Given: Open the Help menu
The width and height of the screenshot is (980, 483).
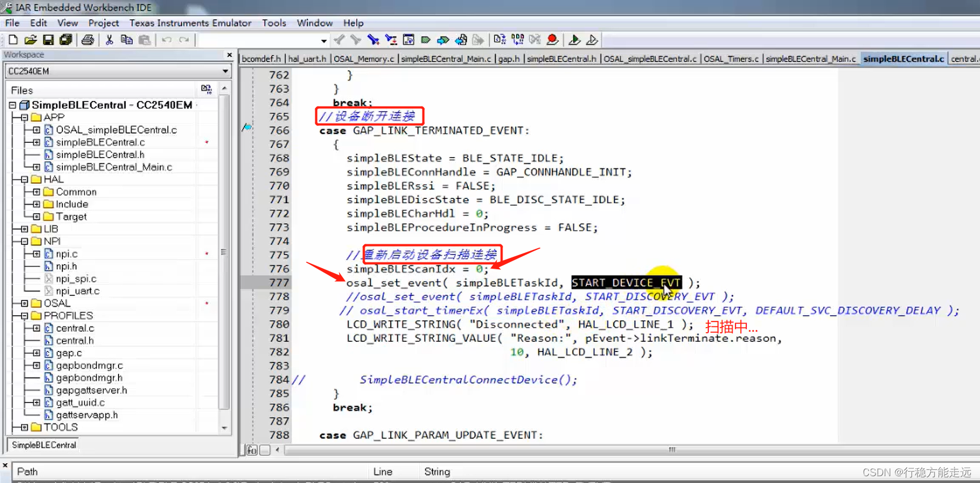Looking at the screenshot, I should pos(353,23).
